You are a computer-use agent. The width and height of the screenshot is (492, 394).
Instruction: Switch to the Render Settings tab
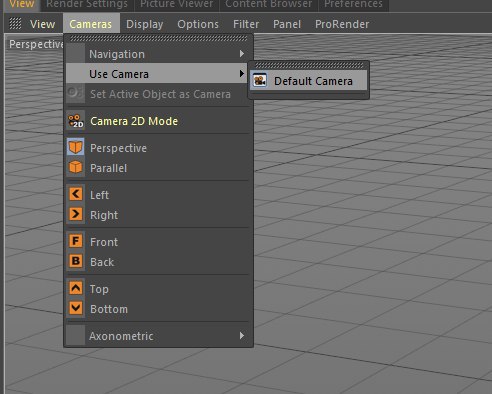tap(87, 5)
